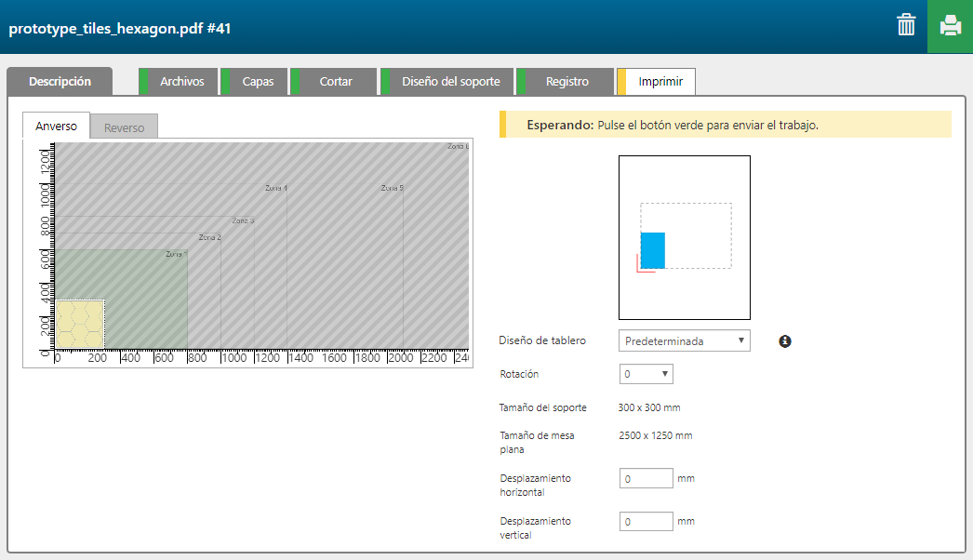
Task: Click the Desplazamiento horizontal input field
Action: tap(646, 478)
